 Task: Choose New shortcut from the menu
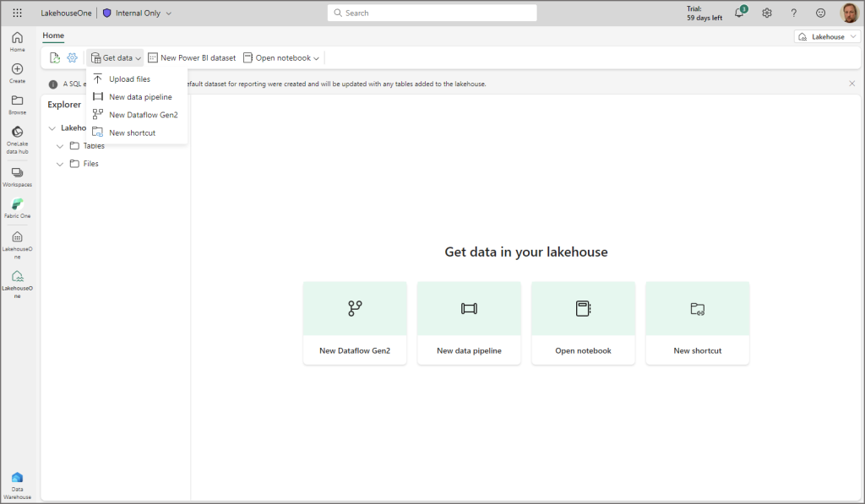click(x=137, y=133)
